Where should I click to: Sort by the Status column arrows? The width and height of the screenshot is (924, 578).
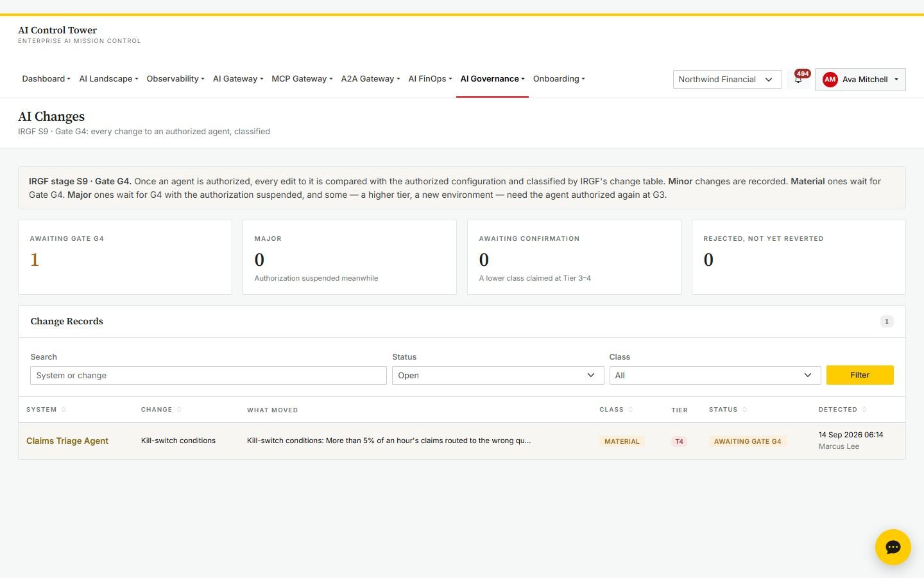(x=744, y=410)
